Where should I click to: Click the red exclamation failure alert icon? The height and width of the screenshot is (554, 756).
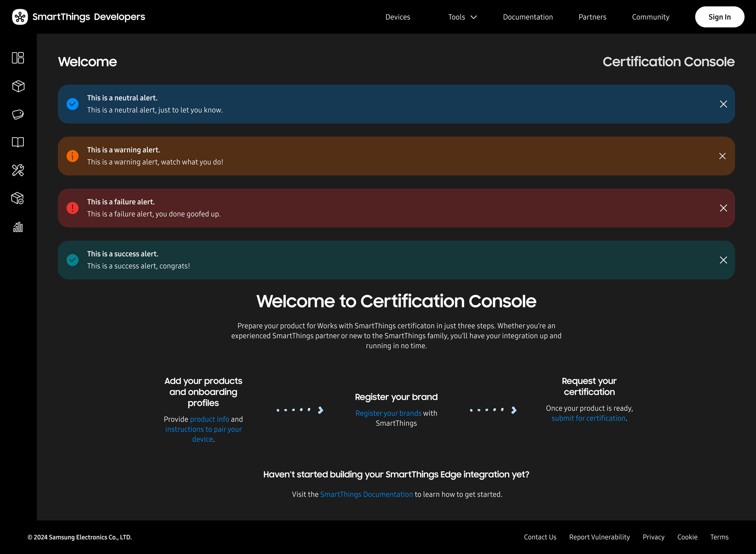coord(73,208)
